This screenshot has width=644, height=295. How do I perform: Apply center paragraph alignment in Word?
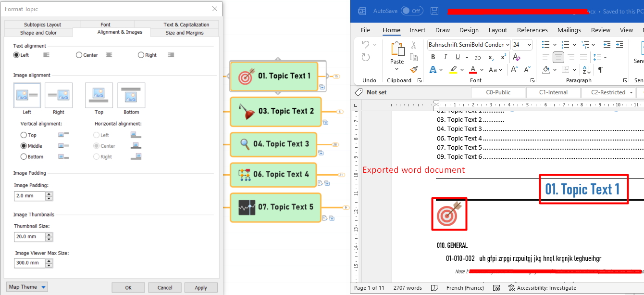tap(558, 57)
